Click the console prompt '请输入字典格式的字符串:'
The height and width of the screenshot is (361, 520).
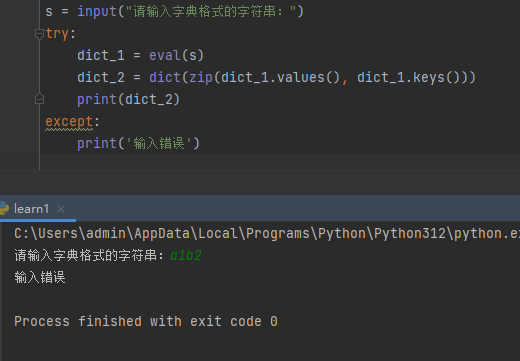(x=89, y=256)
